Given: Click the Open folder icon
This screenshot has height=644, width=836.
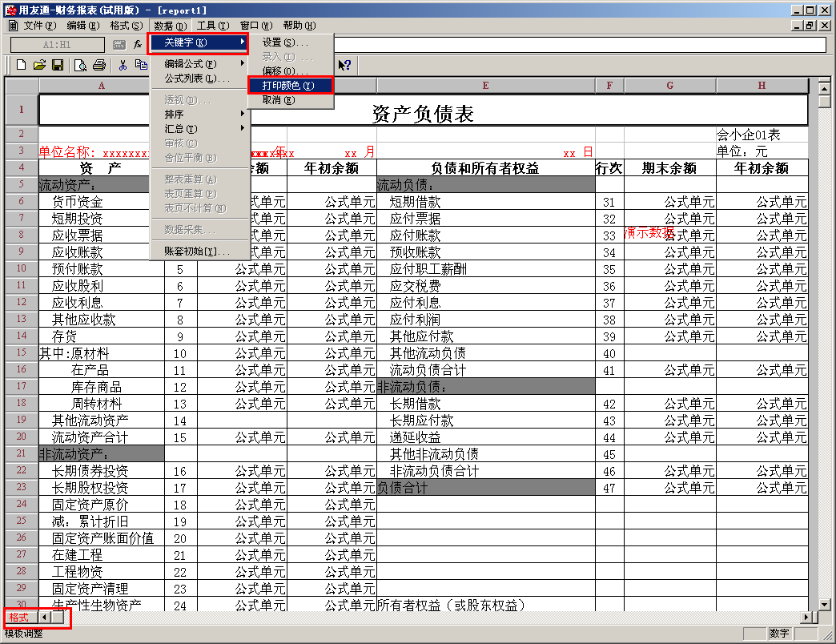Looking at the screenshot, I should pyautogui.click(x=39, y=65).
